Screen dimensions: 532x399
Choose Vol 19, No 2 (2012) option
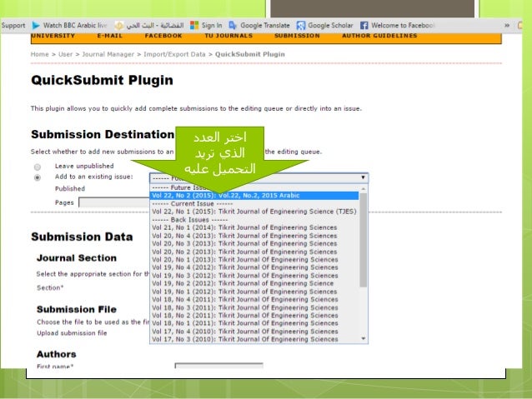coord(254,283)
